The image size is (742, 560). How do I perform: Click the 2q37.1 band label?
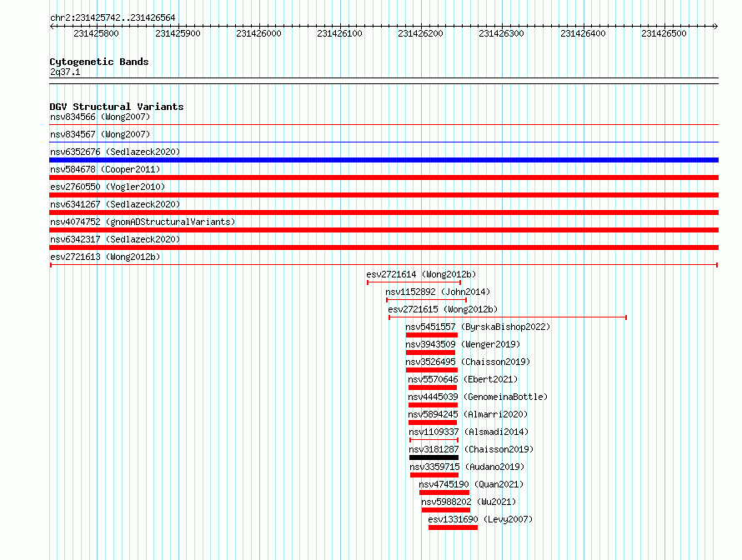65,72
